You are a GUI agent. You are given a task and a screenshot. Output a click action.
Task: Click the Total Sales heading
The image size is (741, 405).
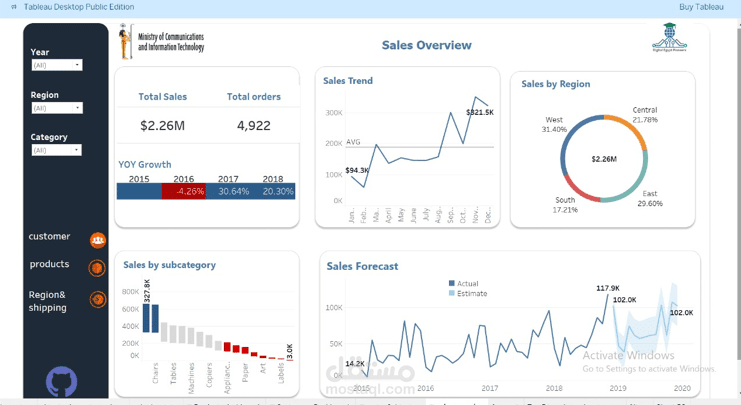[x=163, y=97]
